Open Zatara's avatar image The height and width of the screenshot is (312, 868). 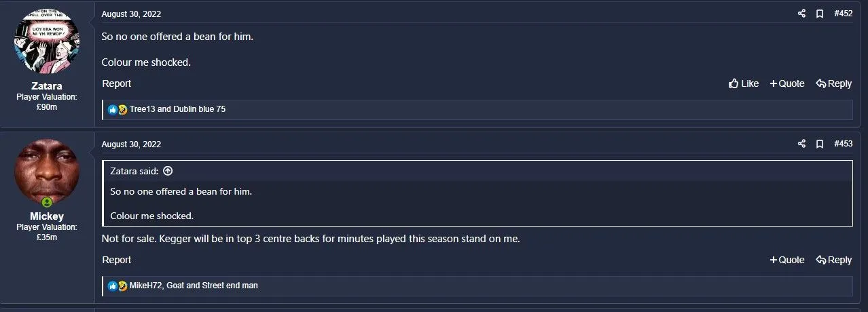47,42
